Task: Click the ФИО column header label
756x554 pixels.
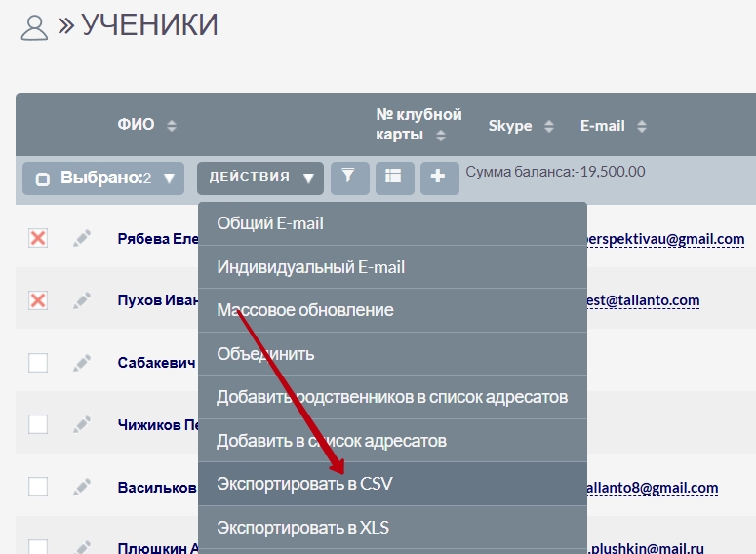Action: pyautogui.click(x=136, y=125)
